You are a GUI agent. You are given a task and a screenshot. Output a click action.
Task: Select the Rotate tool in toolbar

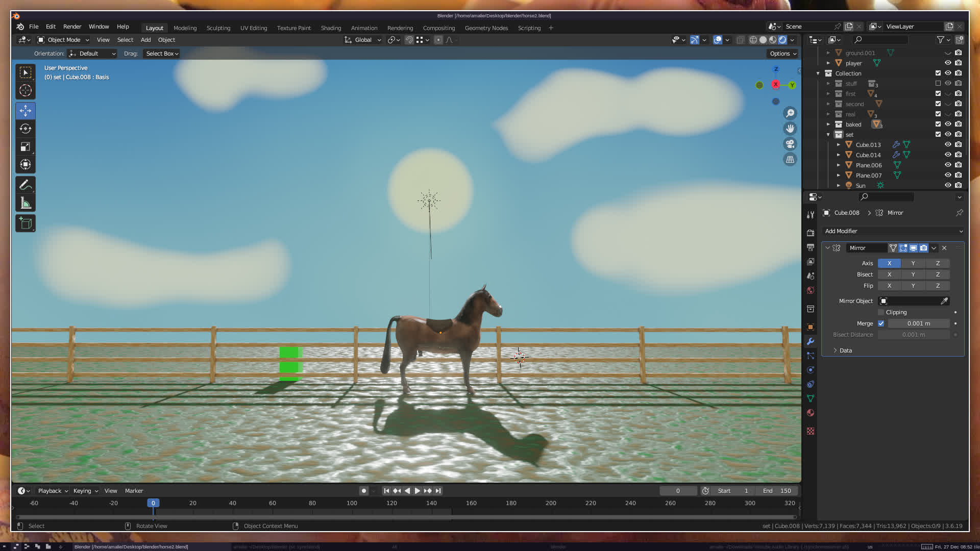[26, 129]
